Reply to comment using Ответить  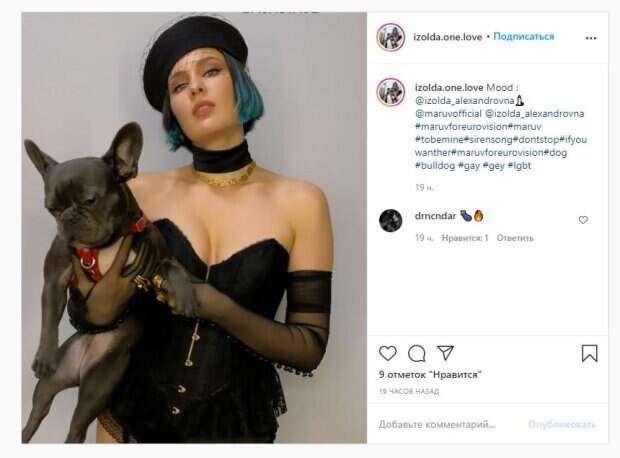(515, 238)
